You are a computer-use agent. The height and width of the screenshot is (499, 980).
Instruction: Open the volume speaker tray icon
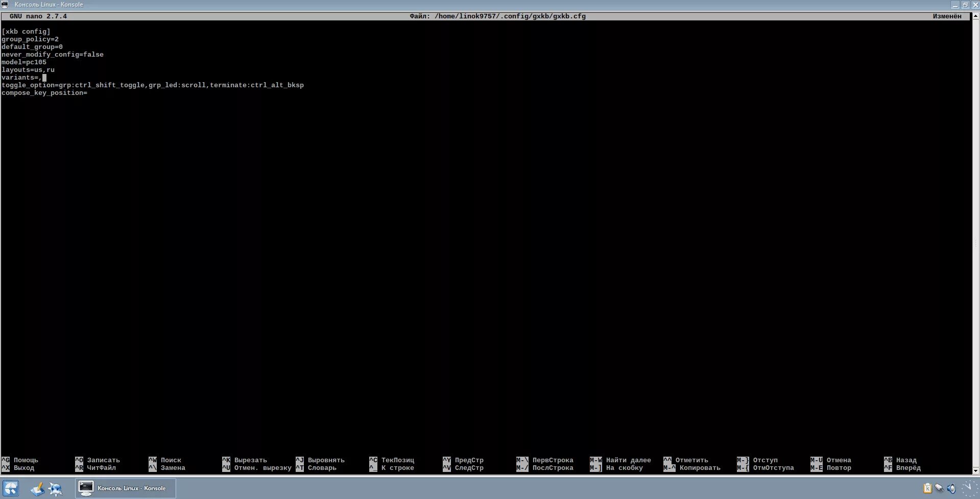pyautogui.click(x=951, y=488)
